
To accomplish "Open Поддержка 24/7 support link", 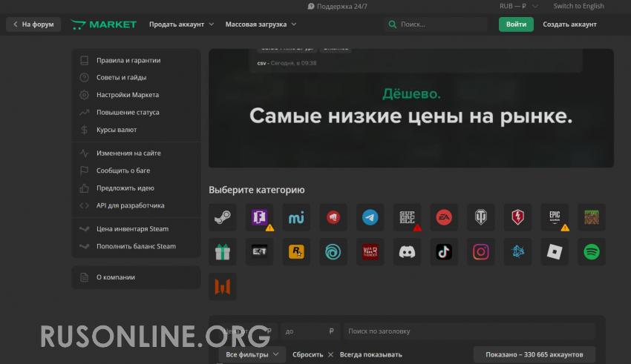I will pyautogui.click(x=337, y=7).
